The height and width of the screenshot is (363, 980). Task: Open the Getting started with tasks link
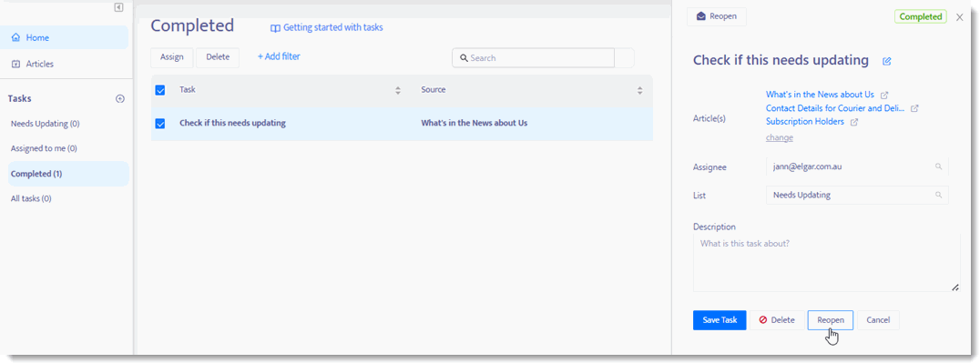(x=327, y=27)
